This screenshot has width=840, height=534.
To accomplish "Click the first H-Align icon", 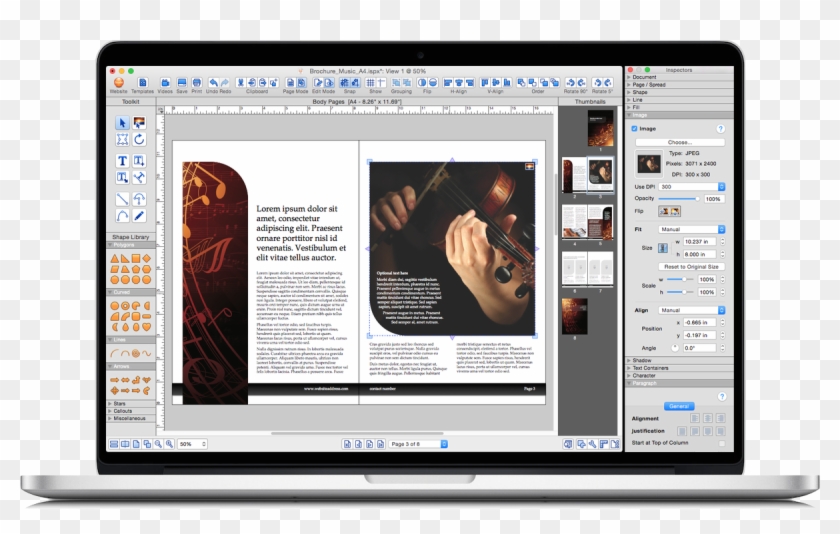I will pyautogui.click(x=448, y=82).
